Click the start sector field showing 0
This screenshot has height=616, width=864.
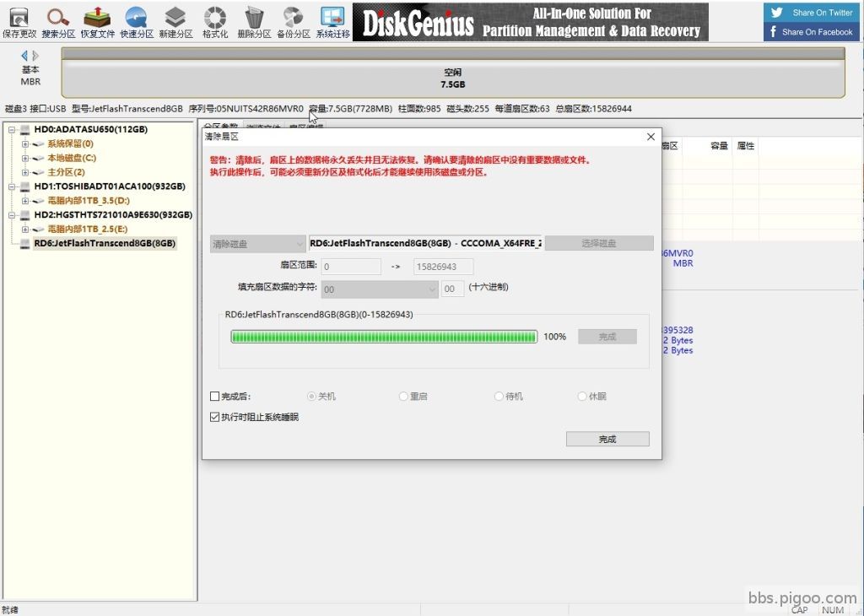351,267
